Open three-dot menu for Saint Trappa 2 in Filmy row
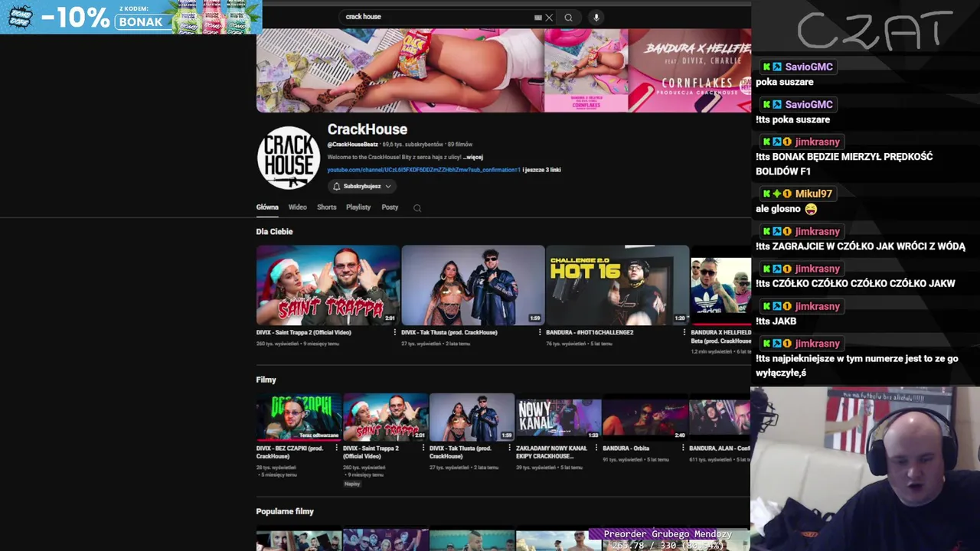This screenshot has height=551, width=980. [x=424, y=448]
